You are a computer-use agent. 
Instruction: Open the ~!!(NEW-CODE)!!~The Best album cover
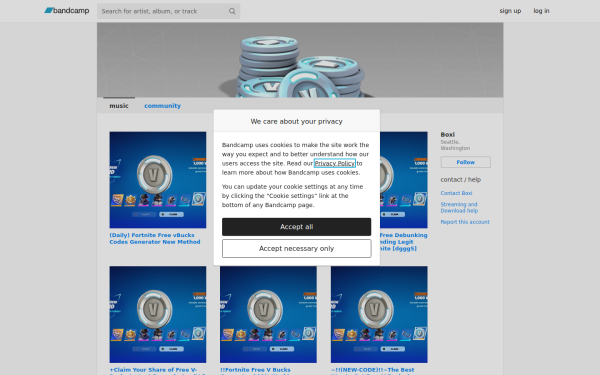379,315
